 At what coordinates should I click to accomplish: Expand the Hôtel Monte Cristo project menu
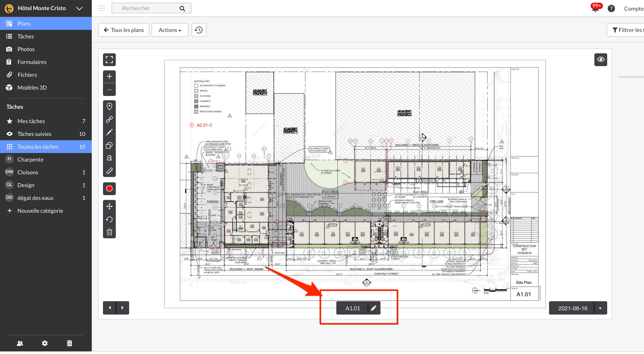pyautogui.click(x=79, y=8)
